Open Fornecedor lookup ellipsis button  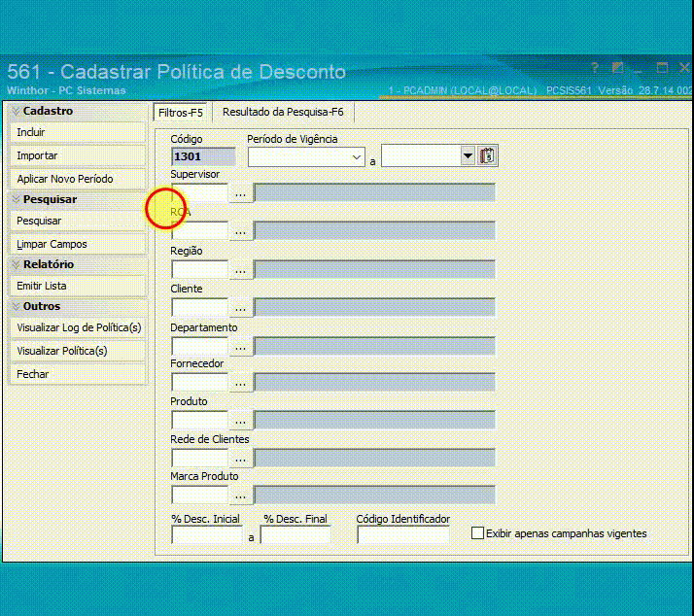[x=240, y=383]
